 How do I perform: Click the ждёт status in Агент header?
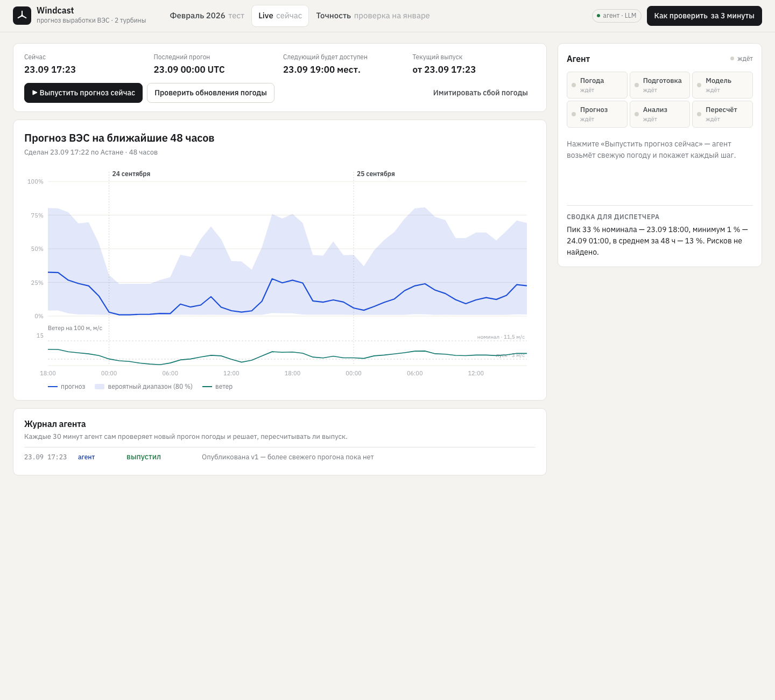point(742,59)
